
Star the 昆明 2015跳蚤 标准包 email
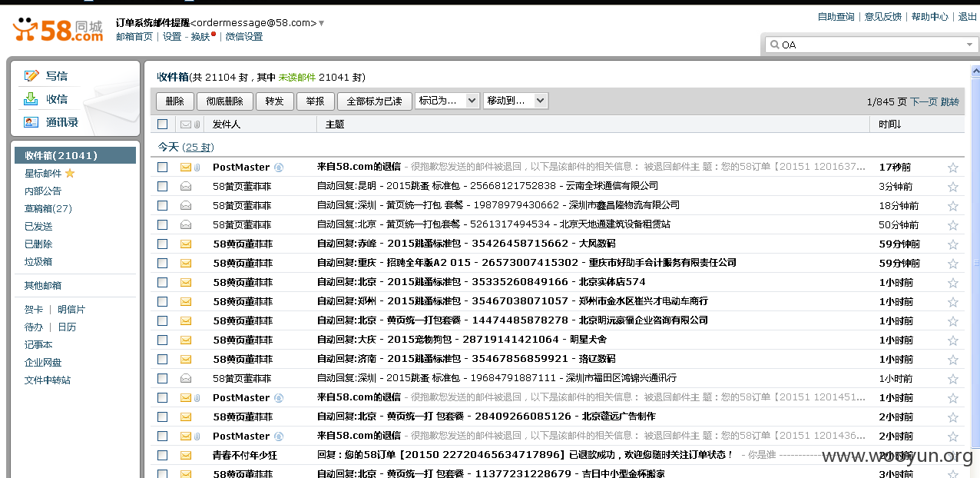(x=953, y=187)
